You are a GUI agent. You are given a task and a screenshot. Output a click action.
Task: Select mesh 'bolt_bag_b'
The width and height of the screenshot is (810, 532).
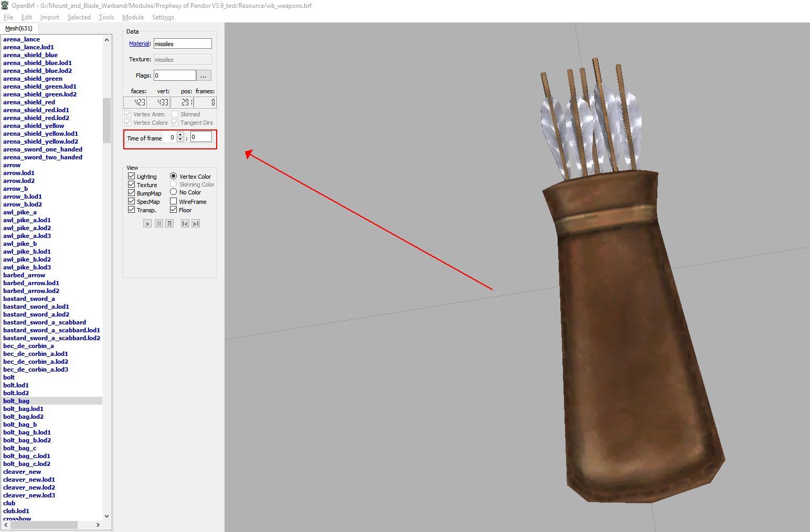pos(20,425)
